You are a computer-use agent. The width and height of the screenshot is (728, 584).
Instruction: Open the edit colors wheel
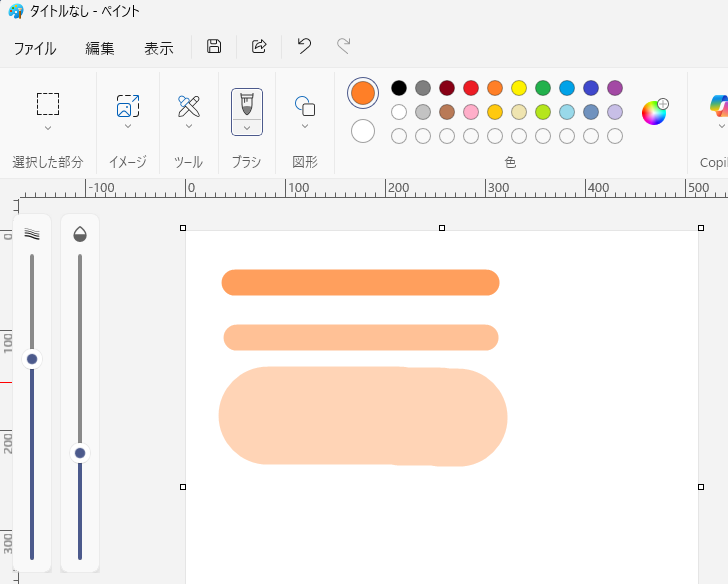click(655, 112)
